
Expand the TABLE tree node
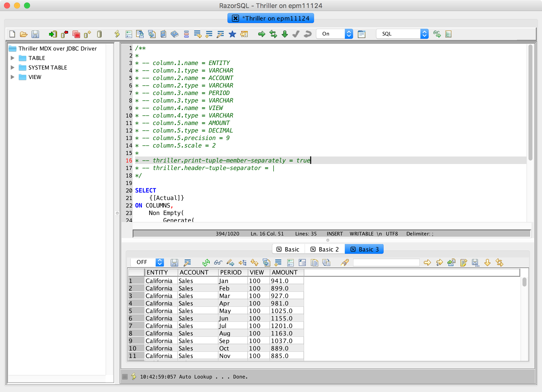(x=12, y=58)
